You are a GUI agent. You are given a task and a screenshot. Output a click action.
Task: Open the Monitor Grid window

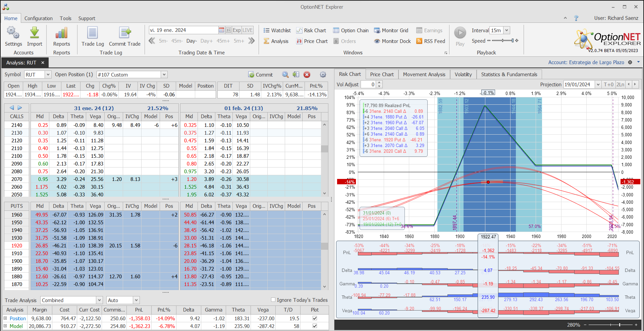(x=391, y=31)
